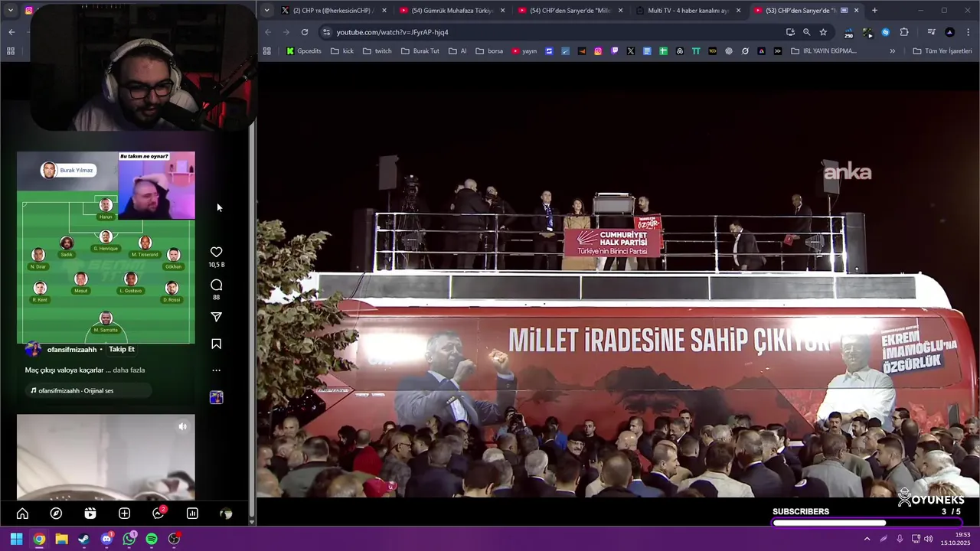Screen dimensions: 980x551
Task: Expand the kick bookmarks folder
Action: [341, 51]
